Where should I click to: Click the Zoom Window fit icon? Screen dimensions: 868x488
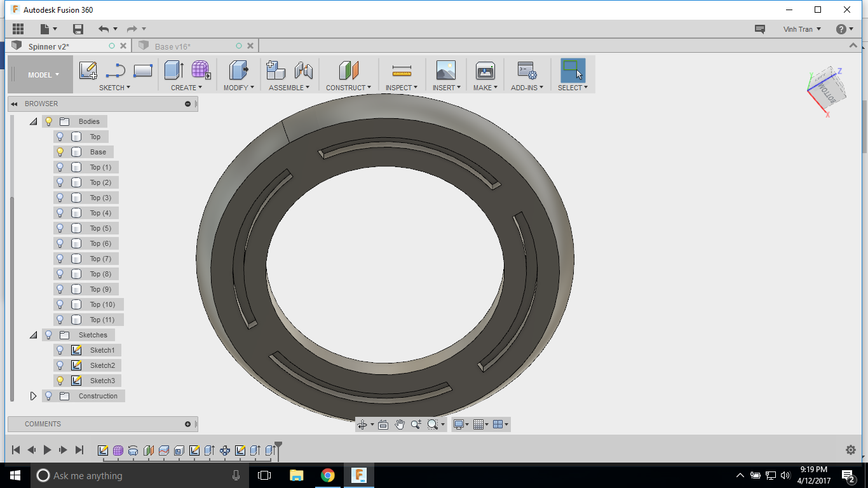pyautogui.click(x=433, y=424)
